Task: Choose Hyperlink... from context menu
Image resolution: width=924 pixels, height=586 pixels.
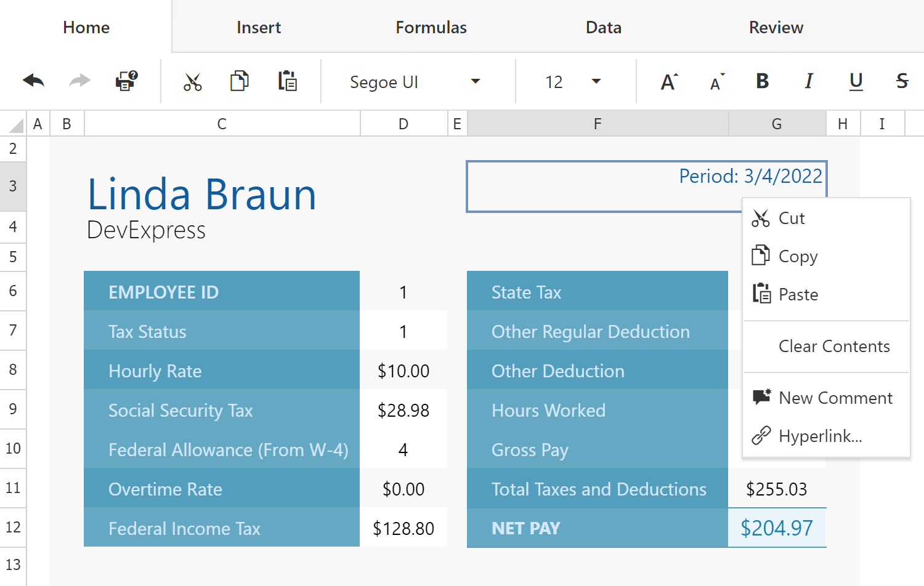Action: pyautogui.click(x=820, y=436)
